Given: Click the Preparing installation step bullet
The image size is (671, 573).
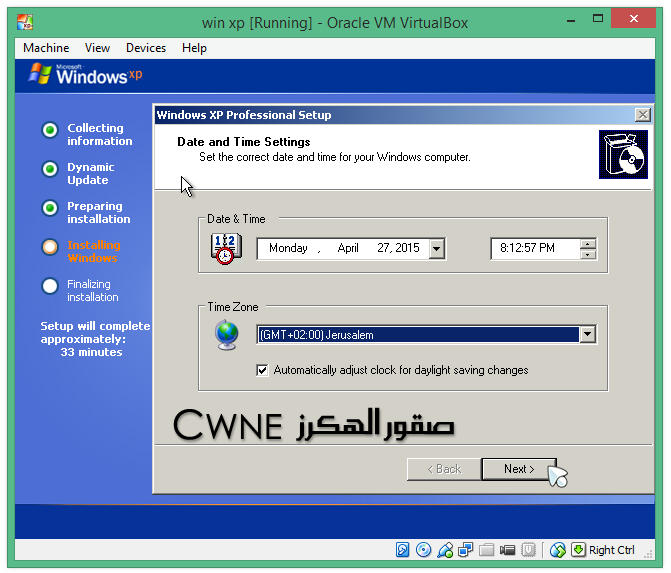Looking at the screenshot, I should [x=50, y=208].
